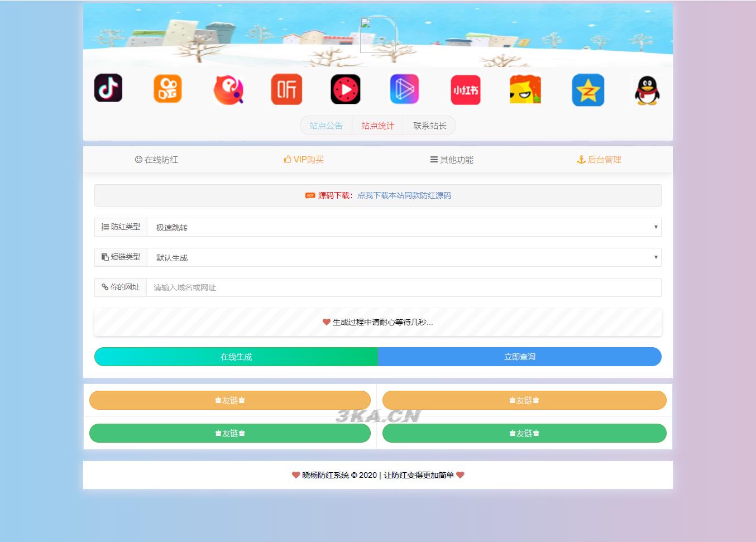Click the lower-left green 友链 button
This screenshot has width=756, height=542.
230,433
